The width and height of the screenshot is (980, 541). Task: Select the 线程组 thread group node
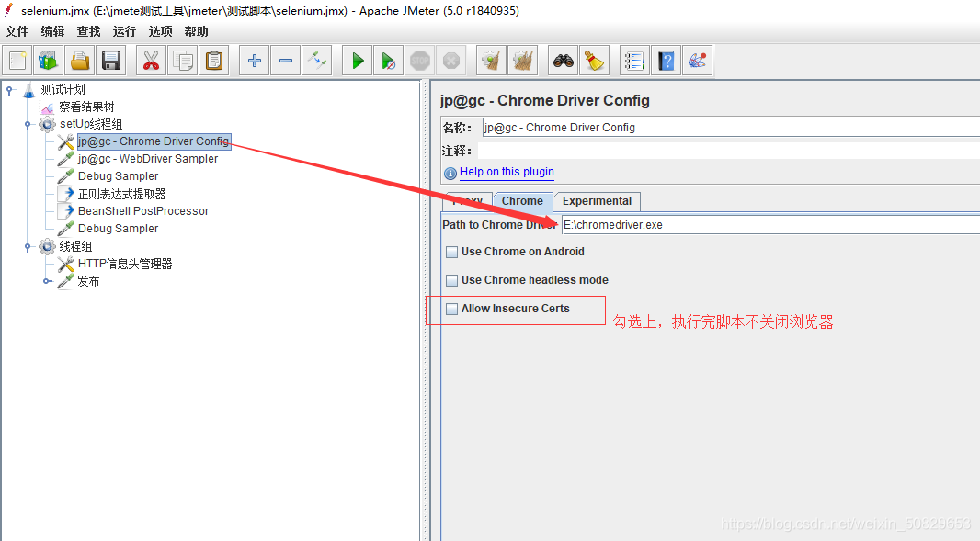point(75,246)
